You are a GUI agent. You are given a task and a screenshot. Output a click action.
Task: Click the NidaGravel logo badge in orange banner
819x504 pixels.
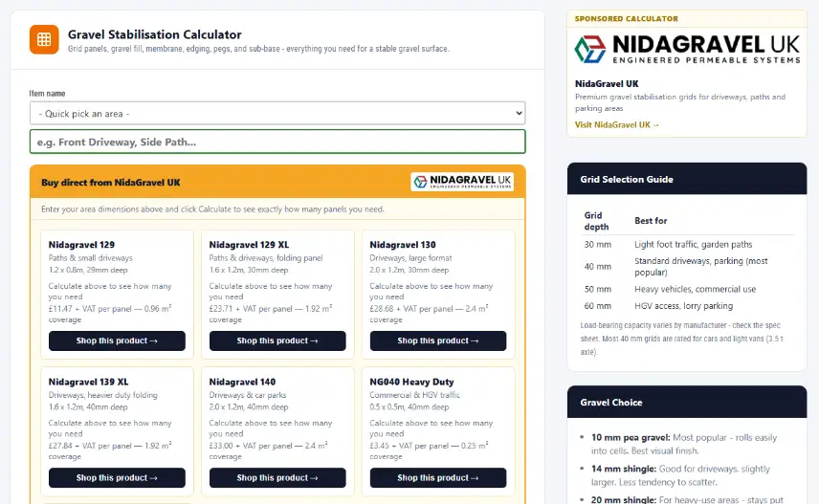462,182
